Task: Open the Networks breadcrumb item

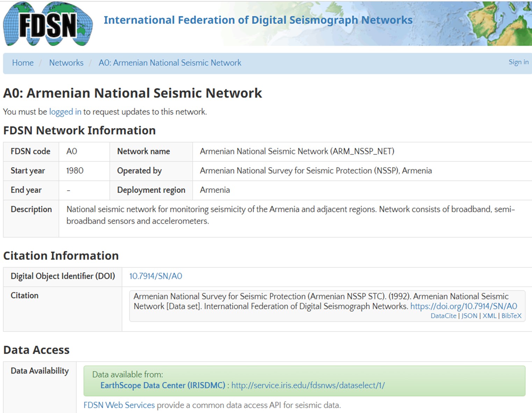Action: click(66, 63)
